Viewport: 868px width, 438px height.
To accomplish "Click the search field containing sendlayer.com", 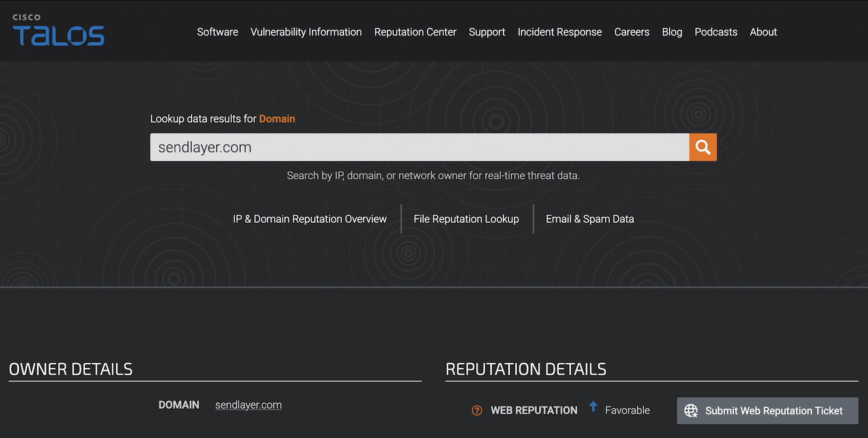I will tap(418, 147).
